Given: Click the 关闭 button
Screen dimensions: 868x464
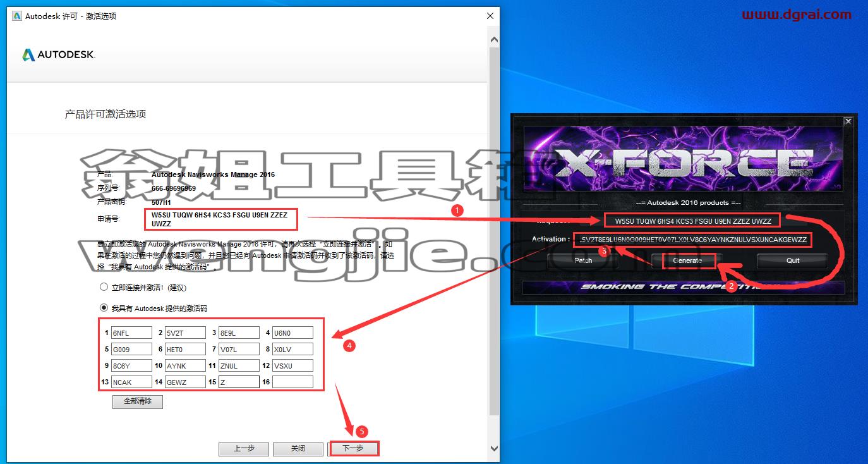Looking at the screenshot, I should (298, 448).
